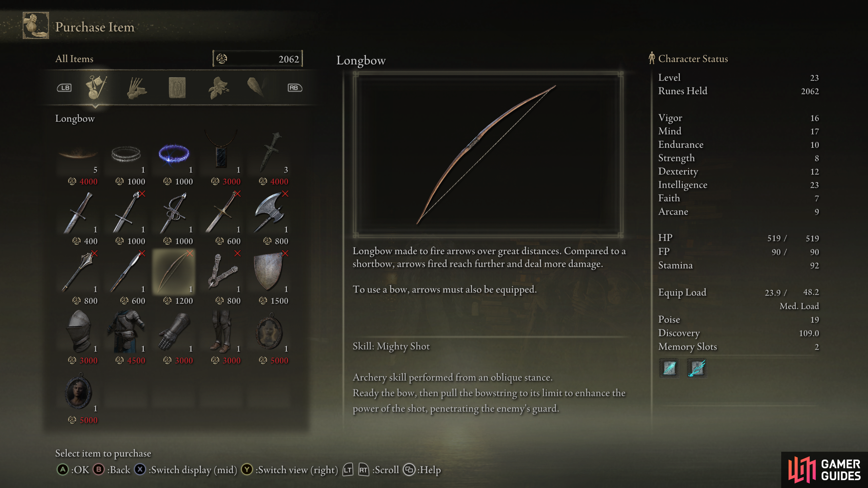
Task: Click the Help button prompt
Action: click(x=422, y=470)
